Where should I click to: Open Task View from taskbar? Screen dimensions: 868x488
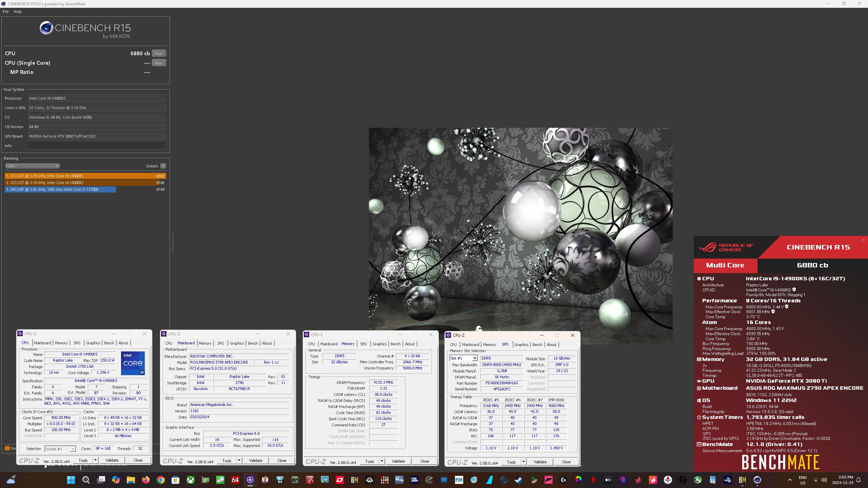(101, 480)
